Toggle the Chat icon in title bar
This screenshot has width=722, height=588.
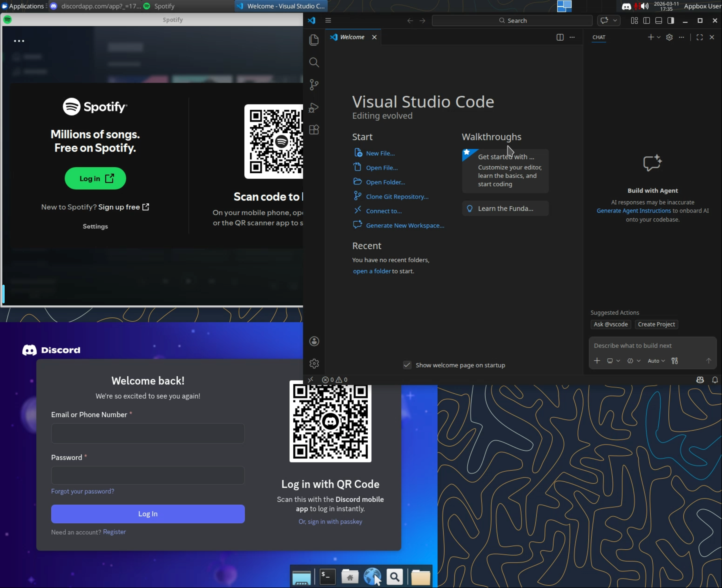pos(604,20)
